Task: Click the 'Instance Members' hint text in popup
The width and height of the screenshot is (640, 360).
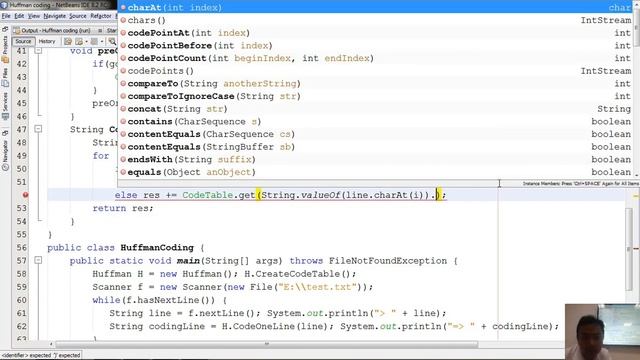Action: pos(581,184)
